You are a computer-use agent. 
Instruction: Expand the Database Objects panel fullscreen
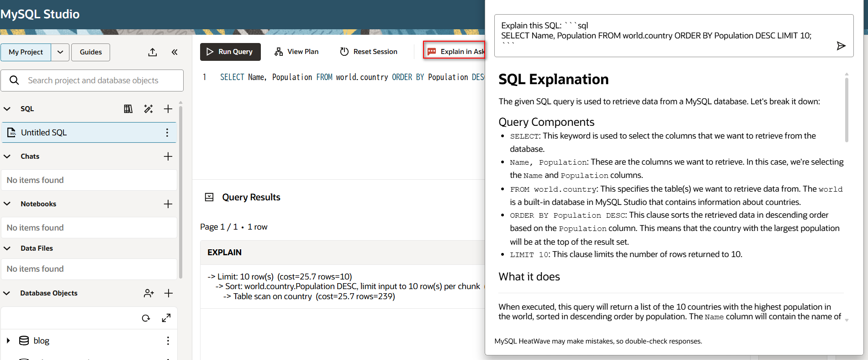tap(166, 318)
